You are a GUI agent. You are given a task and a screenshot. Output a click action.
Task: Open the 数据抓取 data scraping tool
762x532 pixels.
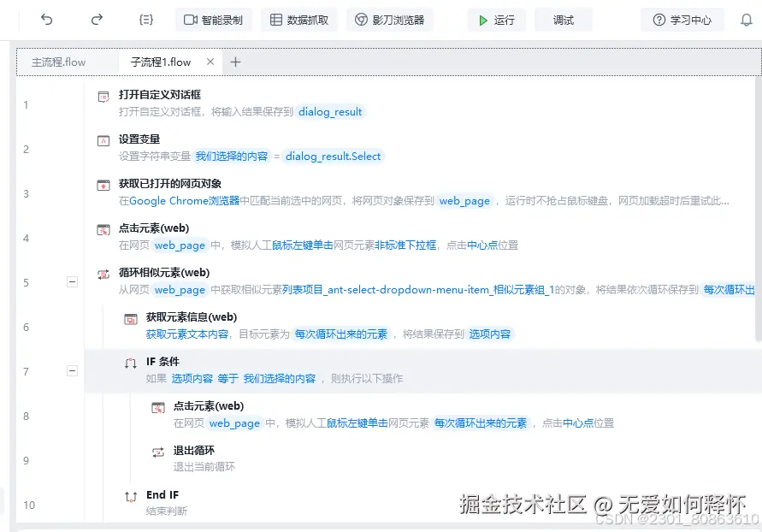point(296,19)
